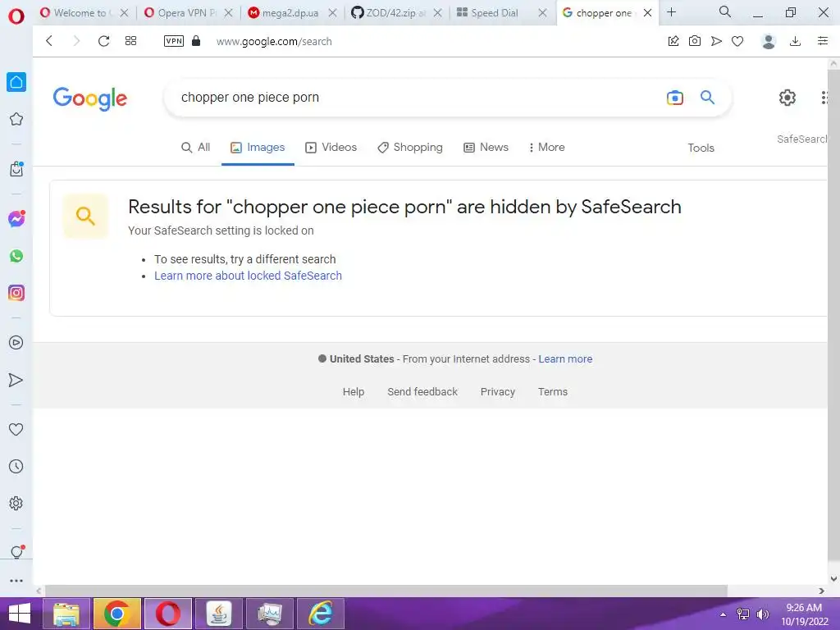840x630 pixels.
Task: Open sidebar three-dots setup menu
Action: pyautogui.click(x=16, y=580)
